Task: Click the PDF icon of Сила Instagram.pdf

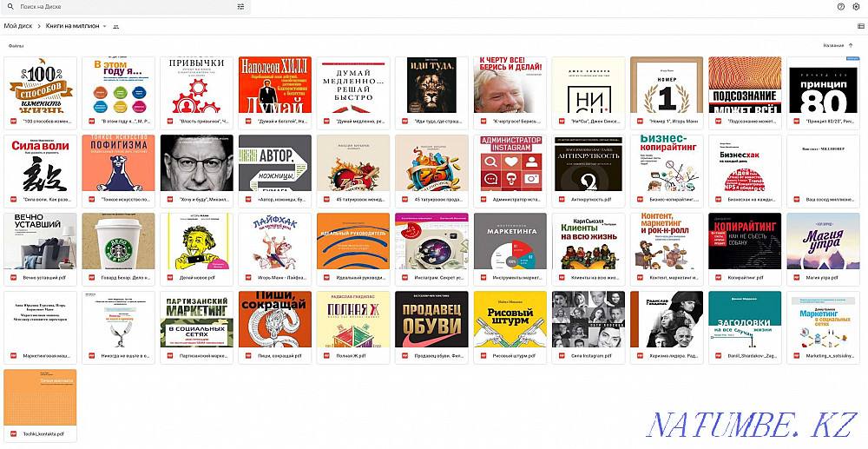Action: coord(562,356)
